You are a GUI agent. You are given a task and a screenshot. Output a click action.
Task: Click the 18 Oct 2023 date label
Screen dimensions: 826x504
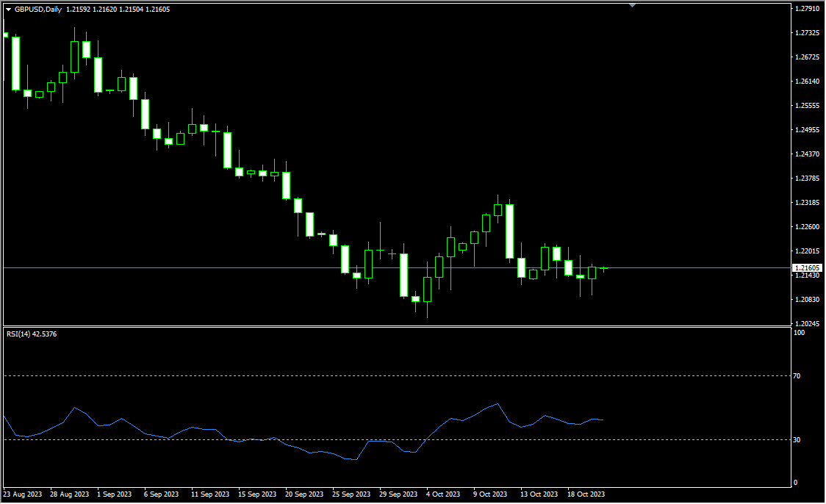(586, 494)
